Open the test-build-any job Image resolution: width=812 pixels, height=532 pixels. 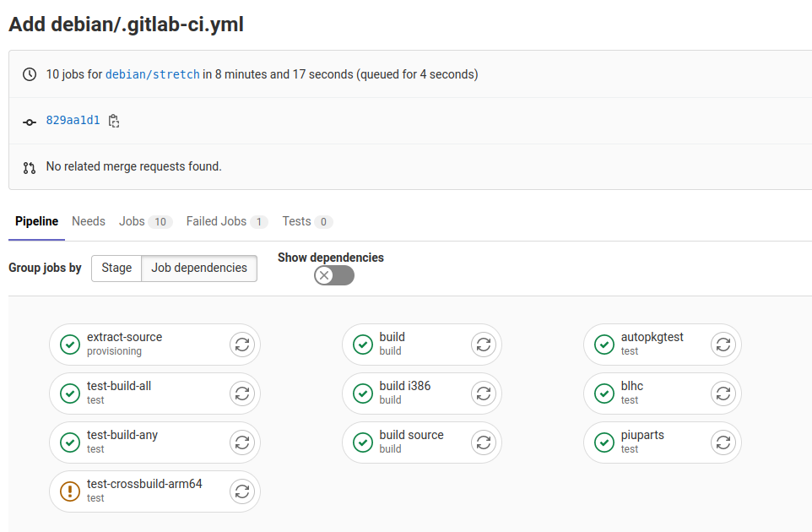[122, 436]
